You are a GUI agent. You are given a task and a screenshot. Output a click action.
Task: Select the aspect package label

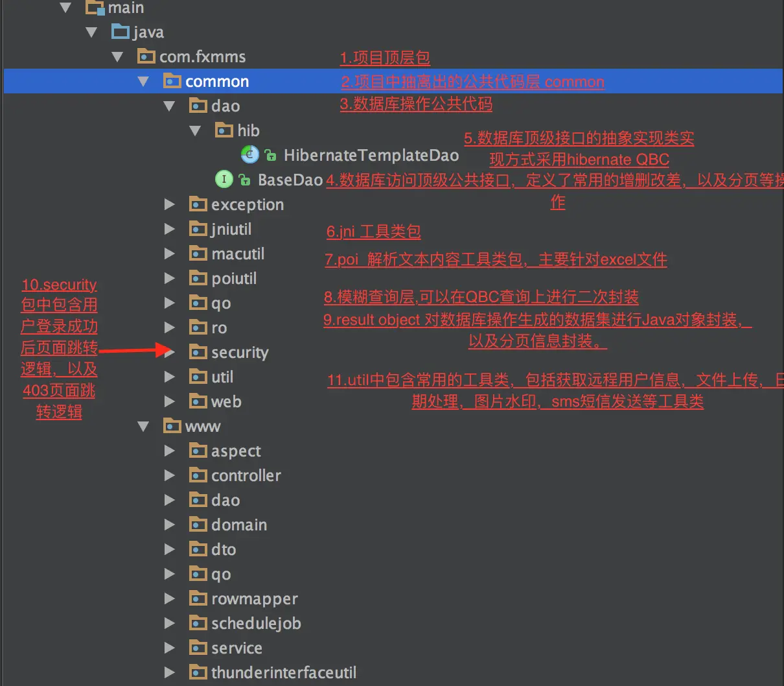point(236,451)
